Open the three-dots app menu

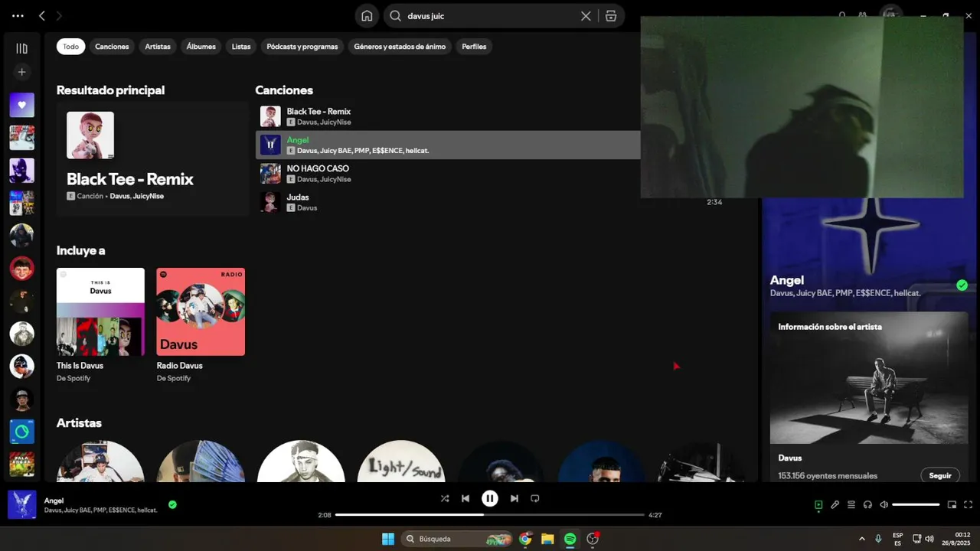point(18,16)
